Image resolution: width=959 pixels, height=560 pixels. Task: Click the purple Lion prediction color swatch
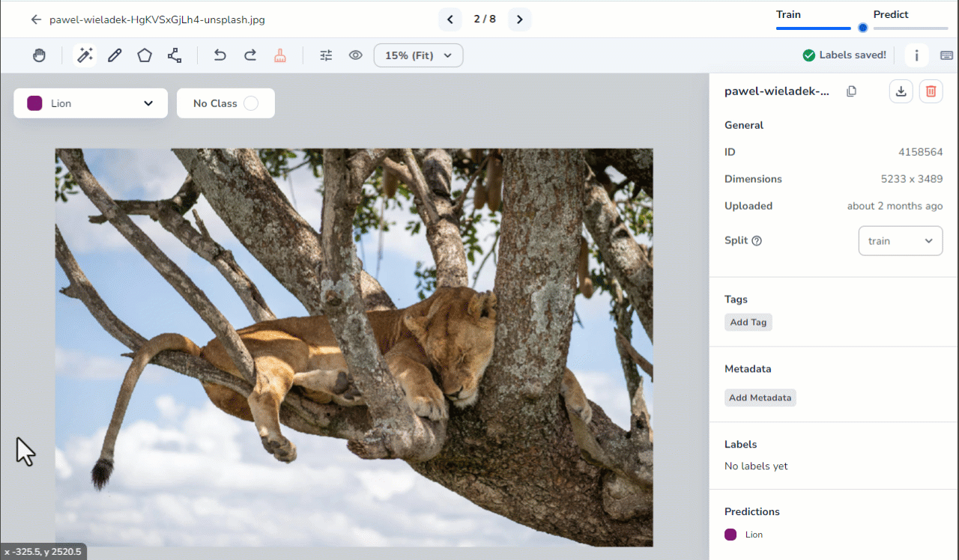(730, 535)
